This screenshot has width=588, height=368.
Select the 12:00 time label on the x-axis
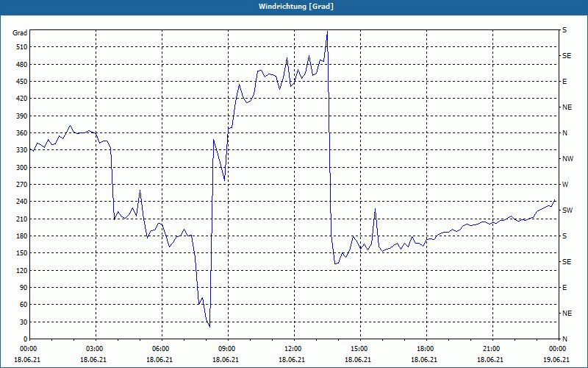(294, 349)
